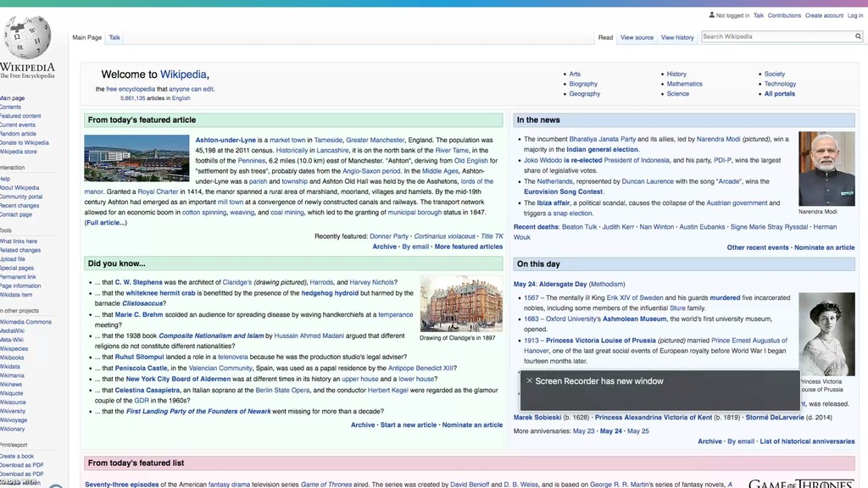Viewport: 868px width, 488px height.
Task: Open the Biography portal link
Action: coord(583,84)
